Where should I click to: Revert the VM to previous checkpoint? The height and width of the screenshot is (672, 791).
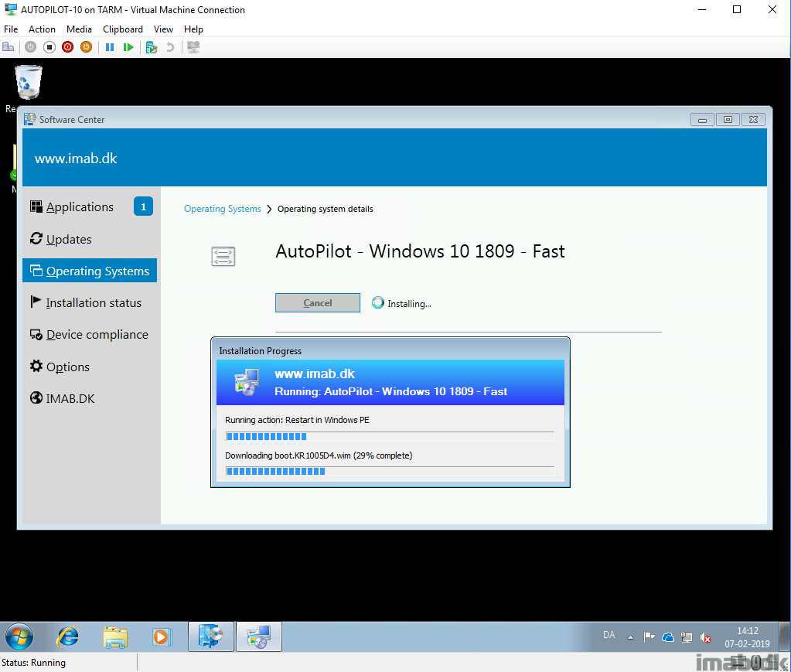click(x=171, y=47)
